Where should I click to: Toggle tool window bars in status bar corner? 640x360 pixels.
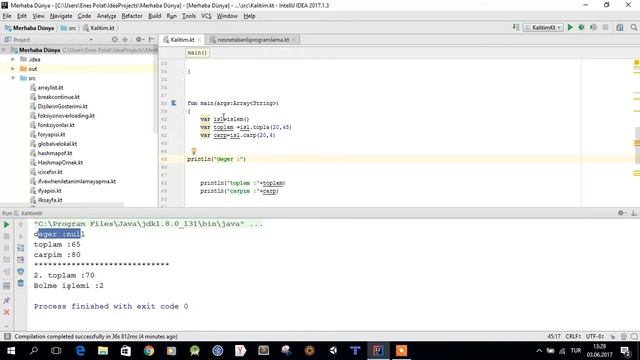coord(7,336)
